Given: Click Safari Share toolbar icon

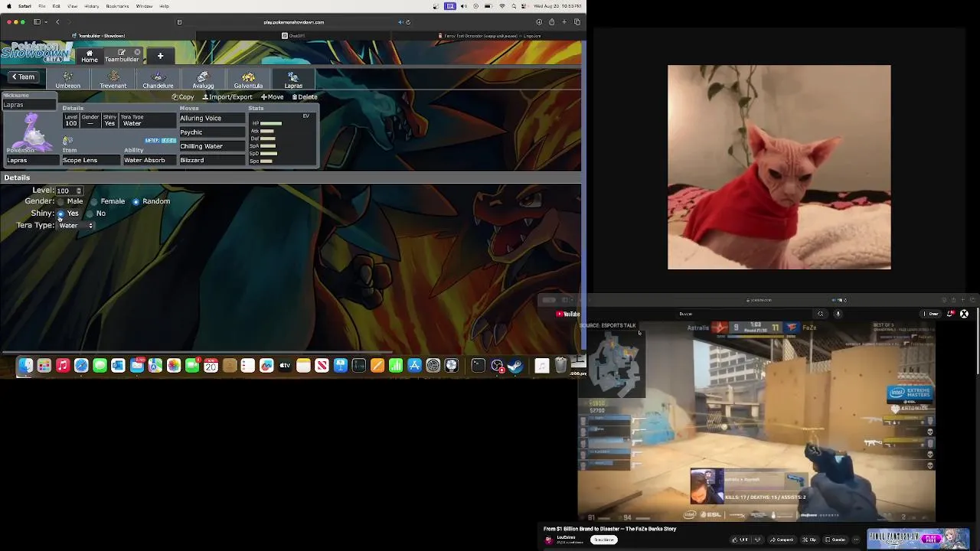Looking at the screenshot, I should [x=551, y=22].
